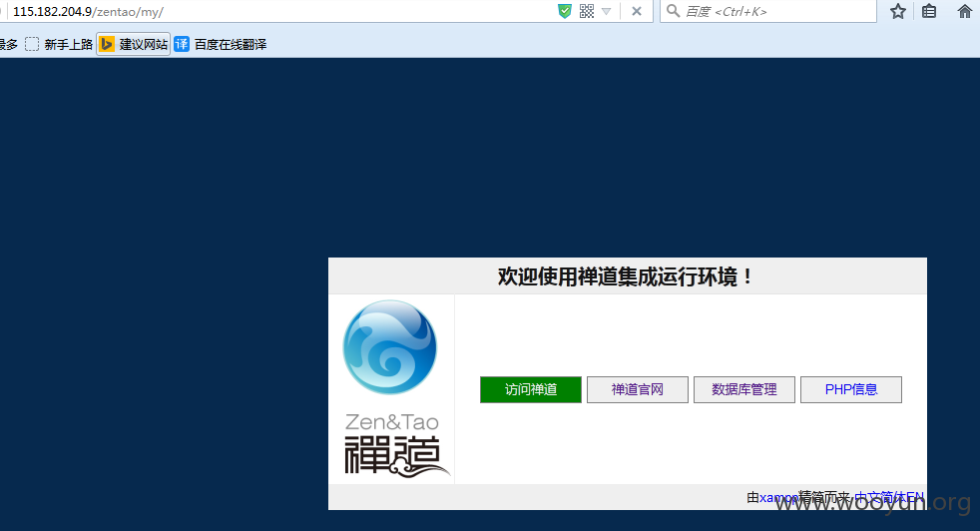Open the 百度在线翻译 bookmark
This screenshot has width=980, height=531.
pyautogui.click(x=221, y=44)
